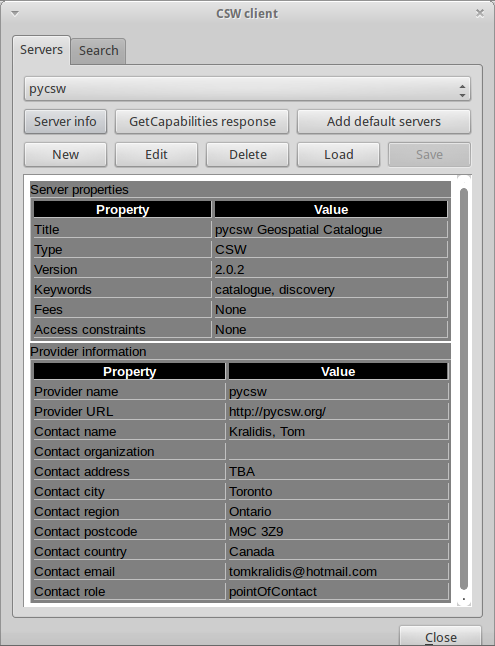
Task: Click the contact country 'Canada'
Action: [x=252, y=551]
